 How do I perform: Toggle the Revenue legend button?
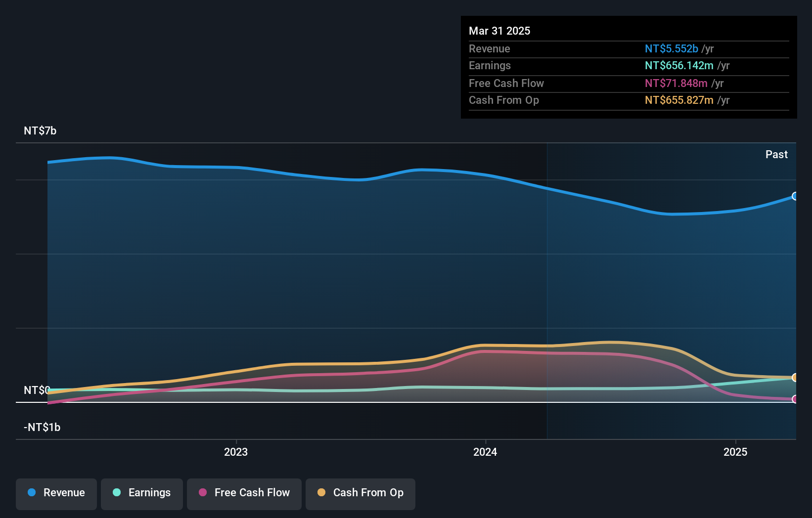tap(56, 494)
